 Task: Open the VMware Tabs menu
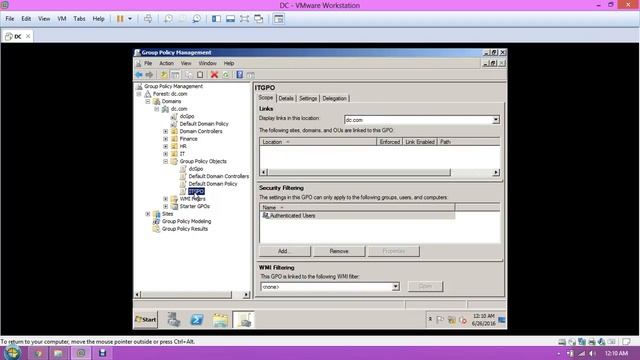pyautogui.click(x=79, y=19)
